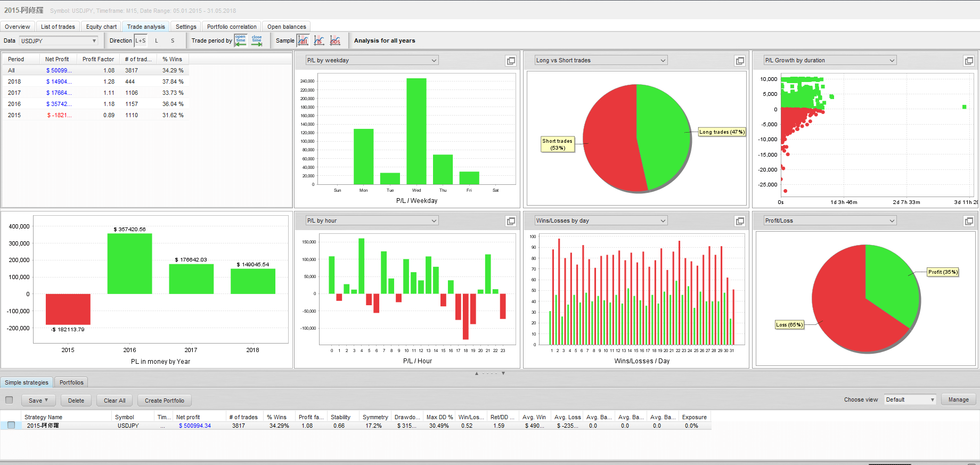
Task: Switch to the Equity chart tab
Action: pyautogui.click(x=101, y=27)
